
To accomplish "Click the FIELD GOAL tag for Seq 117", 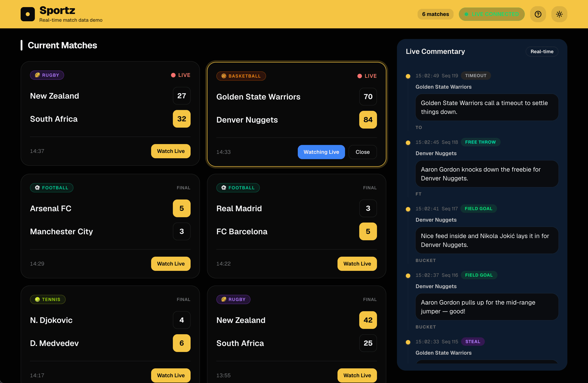I will click(x=479, y=209).
